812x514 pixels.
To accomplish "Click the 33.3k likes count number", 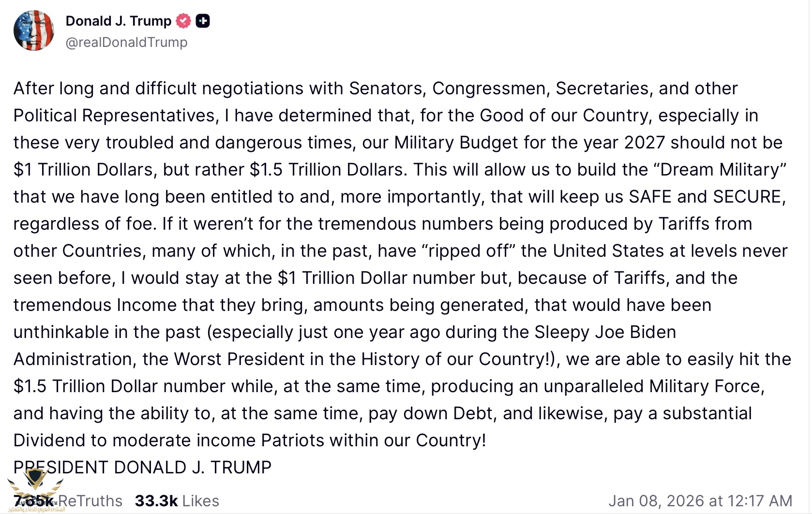I will [x=156, y=501].
